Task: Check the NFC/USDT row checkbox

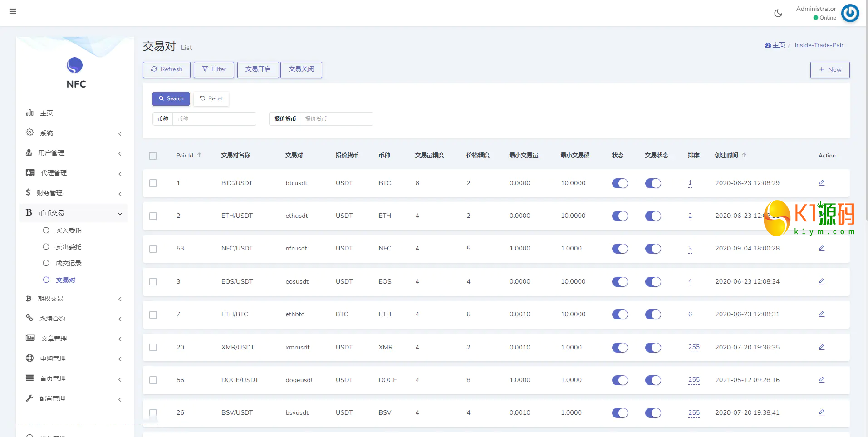Action: (153, 249)
